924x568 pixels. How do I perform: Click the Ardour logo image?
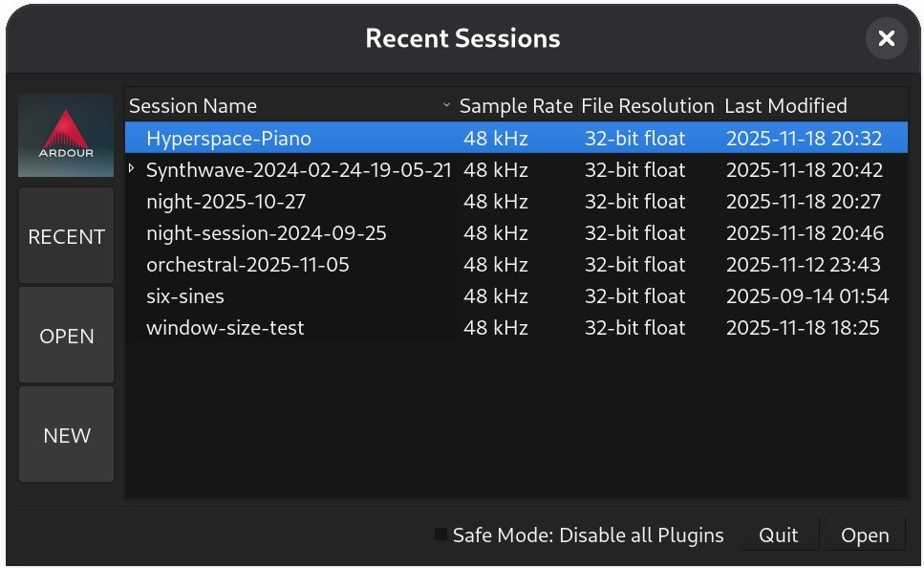pos(66,135)
